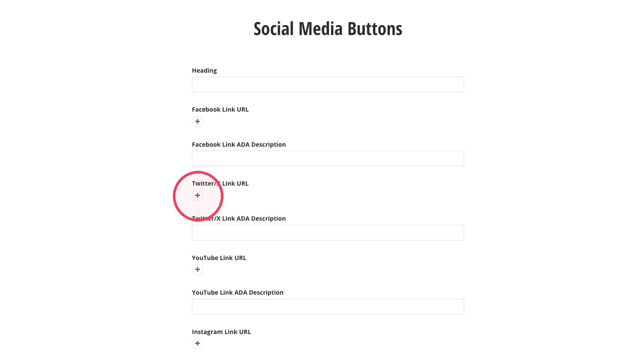This screenshot has height=360, width=644.
Task: Focus the YouTube Link ADA Description field
Action: pyautogui.click(x=328, y=307)
